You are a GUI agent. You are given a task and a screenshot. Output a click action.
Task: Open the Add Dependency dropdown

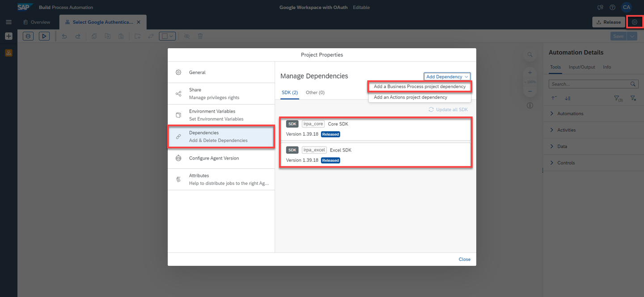tap(447, 77)
